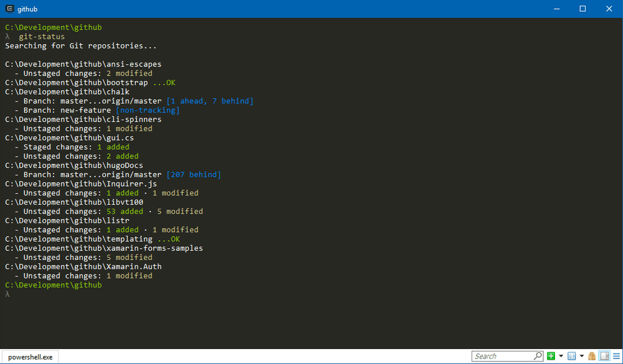
Task: Click the Xamarin.Auth repository path
Action: coord(83,266)
